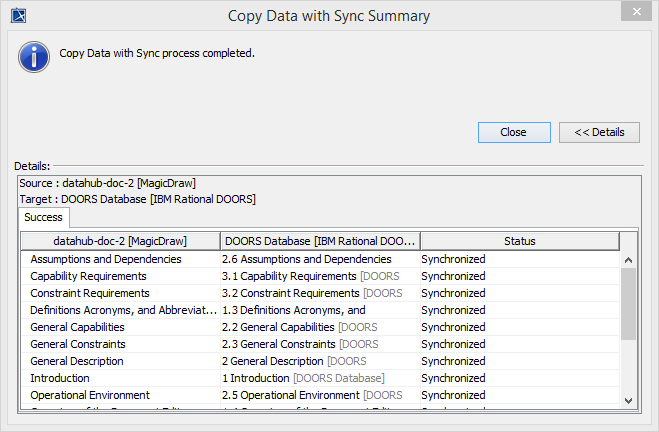Click the MagicDraw icon in title bar
Image resolution: width=659 pixels, height=432 pixels.
17,15
